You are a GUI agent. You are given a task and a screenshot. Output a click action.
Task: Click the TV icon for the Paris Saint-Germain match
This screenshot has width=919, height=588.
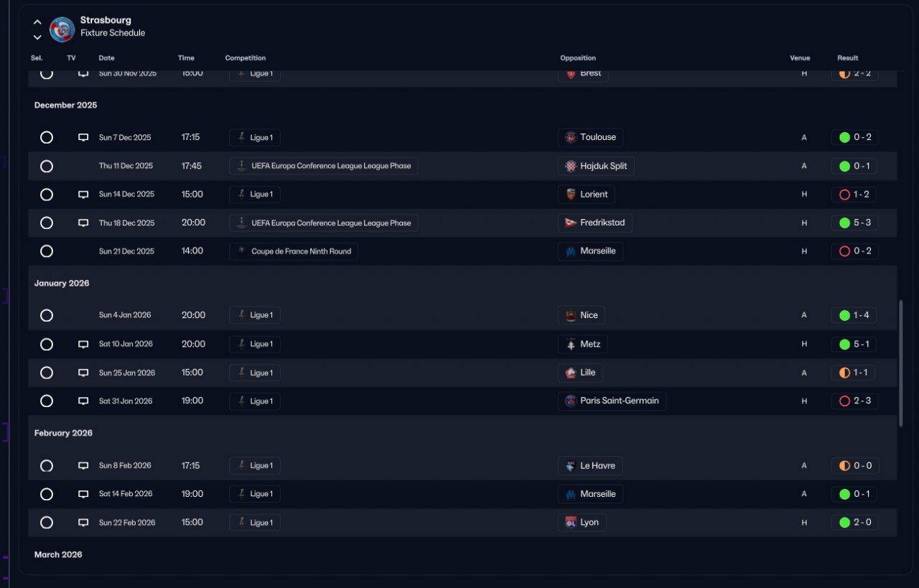83,401
